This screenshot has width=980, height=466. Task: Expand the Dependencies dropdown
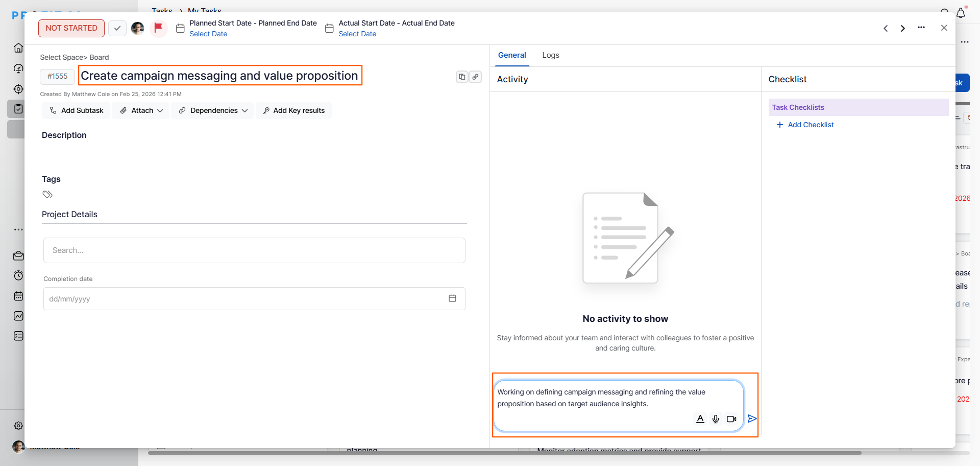coord(213,110)
